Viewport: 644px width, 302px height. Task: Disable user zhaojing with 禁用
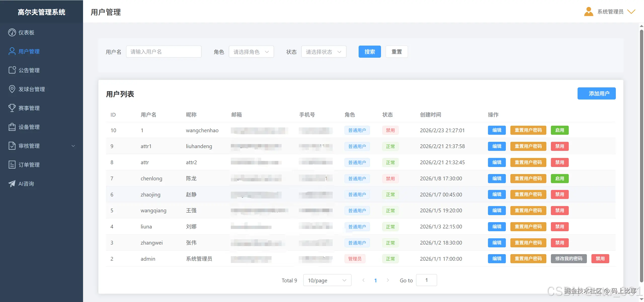tap(560, 194)
